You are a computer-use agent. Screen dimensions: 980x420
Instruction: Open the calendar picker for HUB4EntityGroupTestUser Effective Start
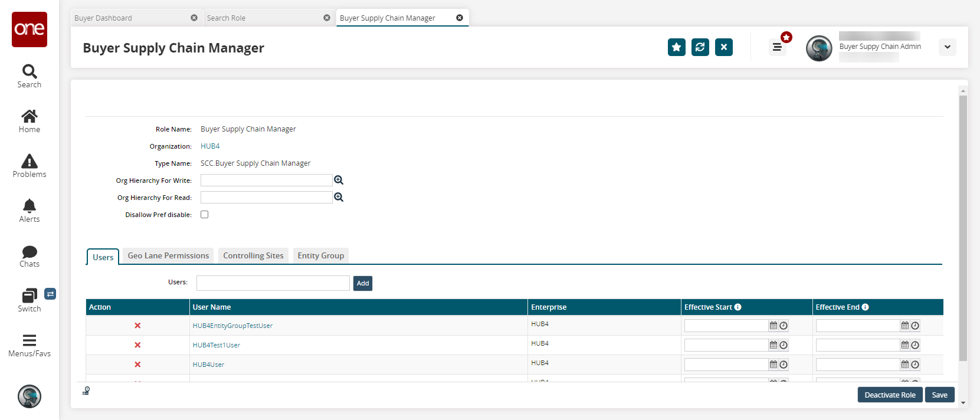tap(773, 326)
